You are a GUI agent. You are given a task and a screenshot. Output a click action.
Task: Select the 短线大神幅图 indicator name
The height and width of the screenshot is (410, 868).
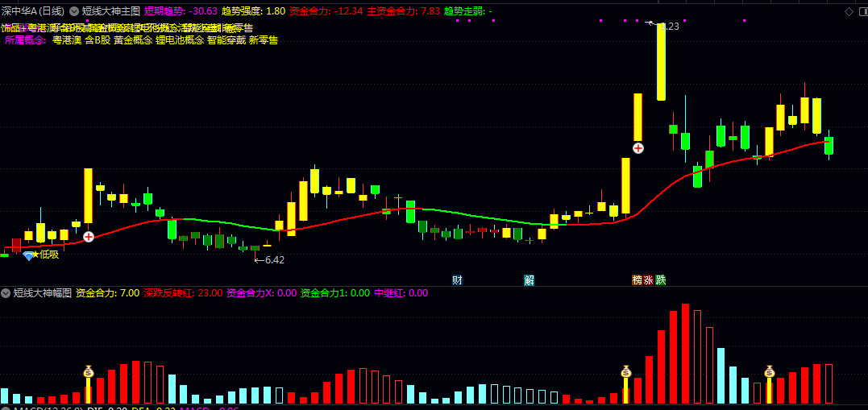click(43, 293)
